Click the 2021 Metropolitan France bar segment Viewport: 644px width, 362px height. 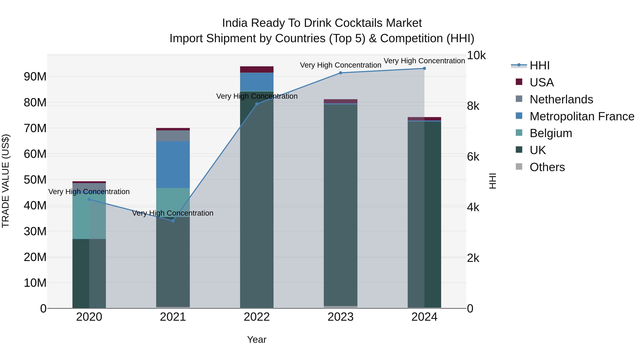coord(173,165)
